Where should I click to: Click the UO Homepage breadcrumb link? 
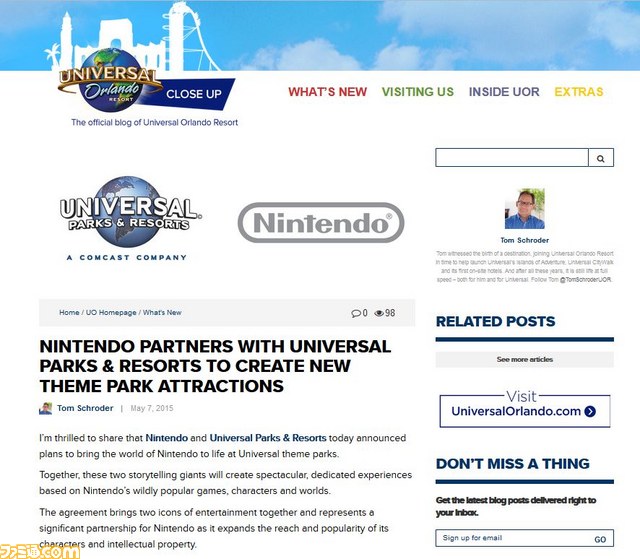pyautogui.click(x=111, y=313)
